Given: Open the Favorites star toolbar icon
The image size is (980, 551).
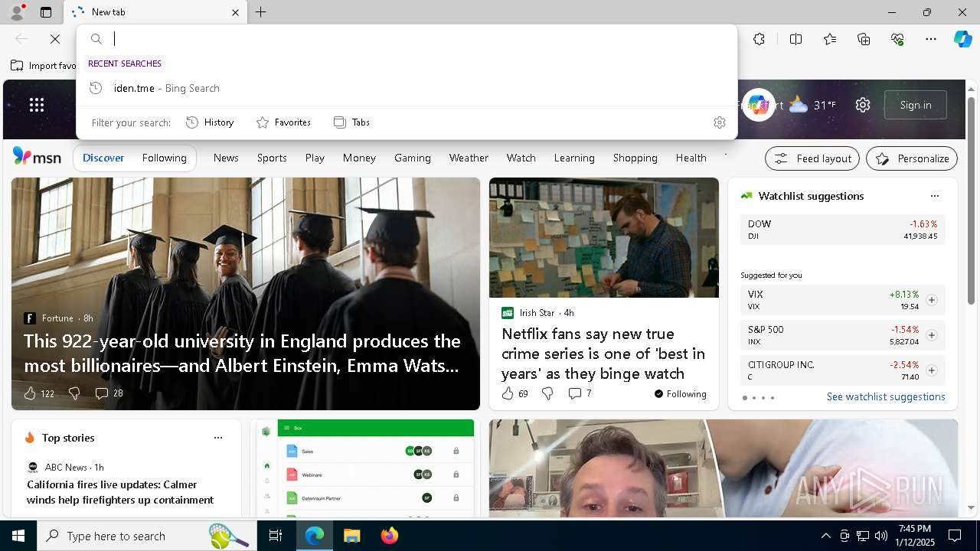Looking at the screenshot, I should click(x=830, y=39).
